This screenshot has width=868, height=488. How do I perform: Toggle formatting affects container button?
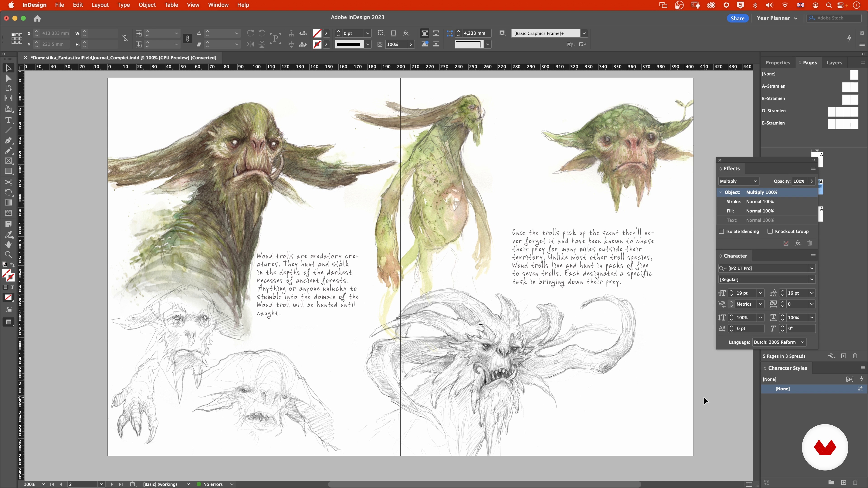pyautogui.click(x=5, y=287)
